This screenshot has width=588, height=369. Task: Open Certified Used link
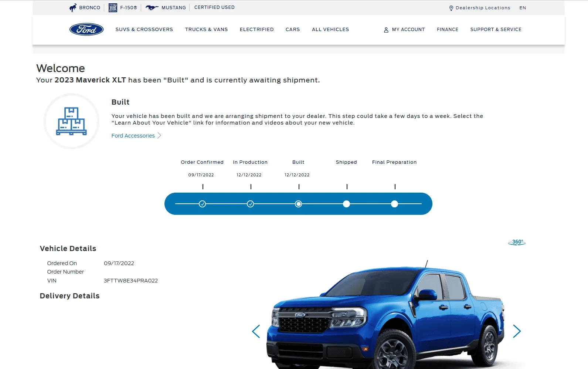point(214,7)
